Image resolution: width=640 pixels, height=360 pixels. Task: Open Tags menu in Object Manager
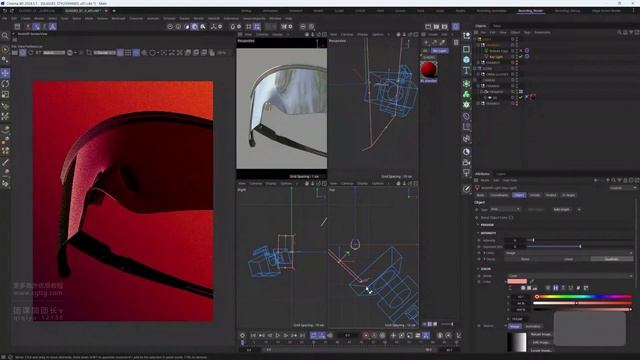point(527,32)
